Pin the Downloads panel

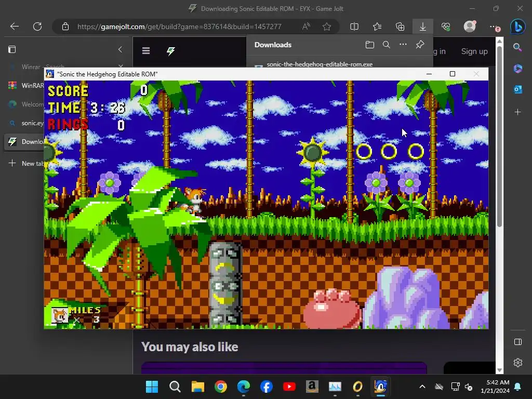click(x=420, y=45)
